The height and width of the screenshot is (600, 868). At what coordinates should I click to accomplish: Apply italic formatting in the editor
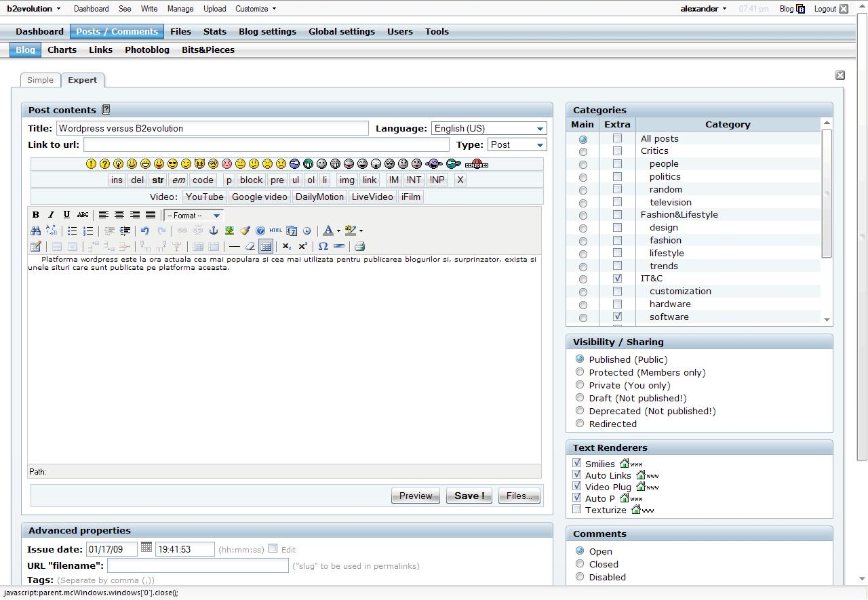pyautogui.click(x=51, y=215)
